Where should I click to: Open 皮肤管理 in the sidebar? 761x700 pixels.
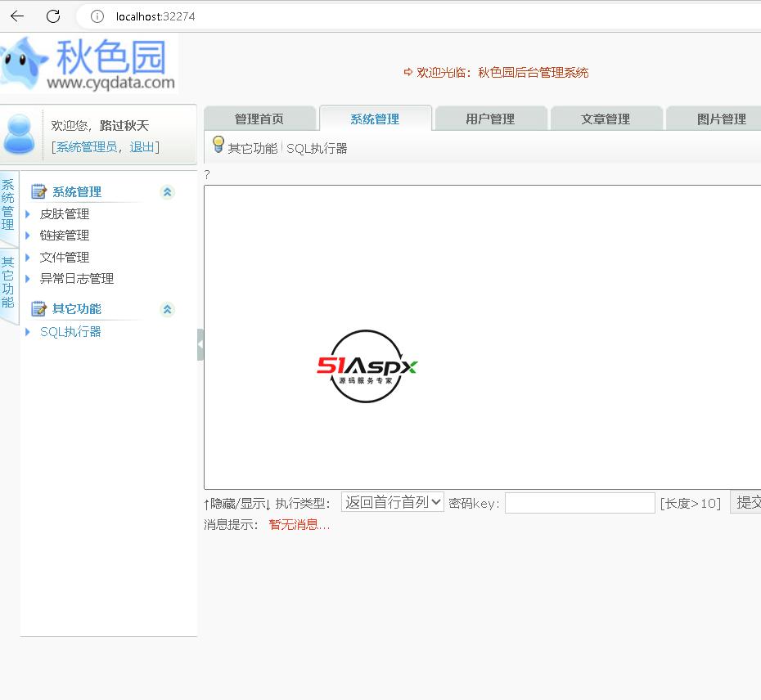tap(65, 214)
